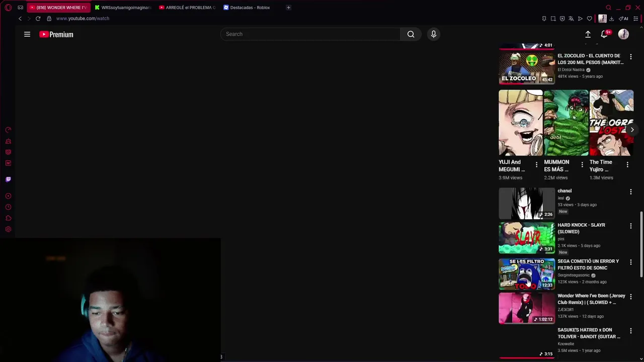Open HARD KNOCK - SLAYR thumbnail

526,238
